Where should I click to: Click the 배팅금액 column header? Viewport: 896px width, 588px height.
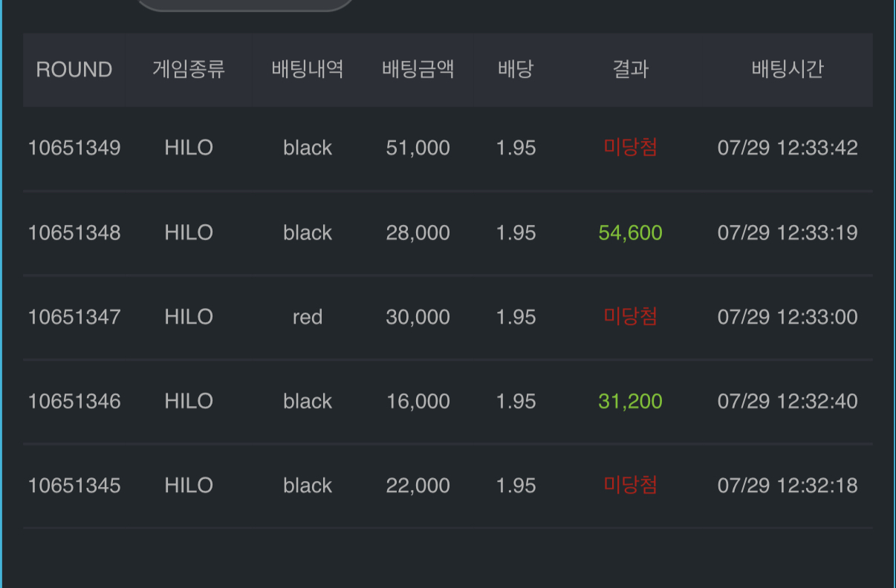(x=418, y=70)
